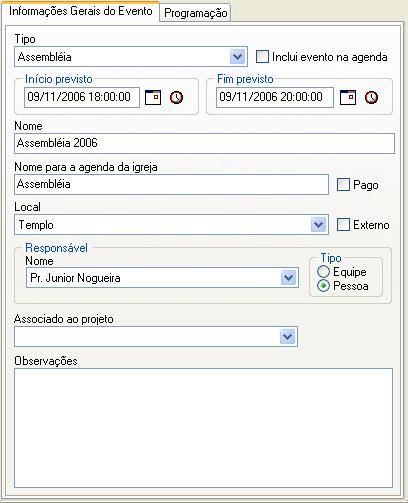The image size is (408, 503).
Task: Click the Início previsto date-time field
Action: 82,97
